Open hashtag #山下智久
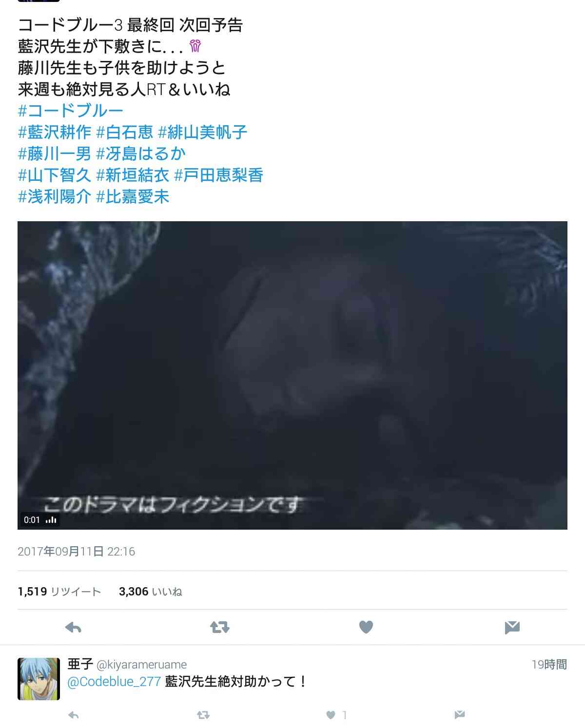The image size is (585, 728). tap(55, 175)
